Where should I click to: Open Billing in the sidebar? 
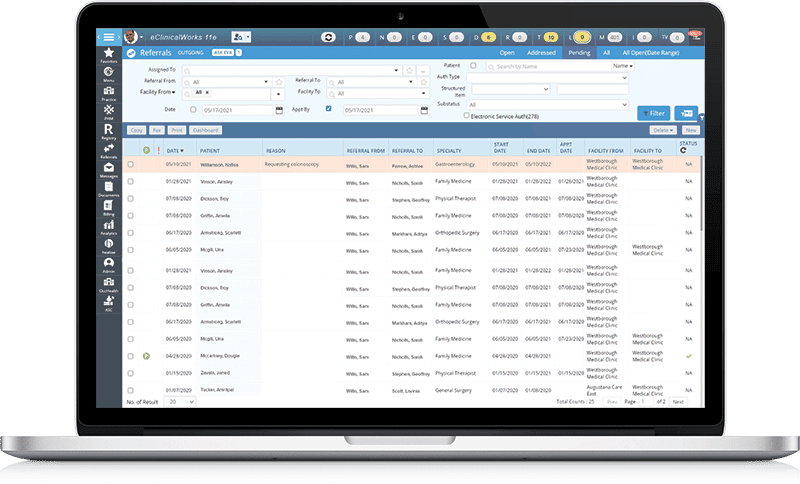point(109,208)
